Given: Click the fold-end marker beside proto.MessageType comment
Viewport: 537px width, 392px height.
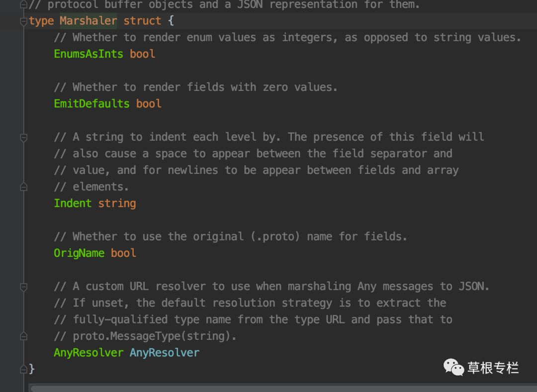Looking at the screenshot, I should (24, 336).
